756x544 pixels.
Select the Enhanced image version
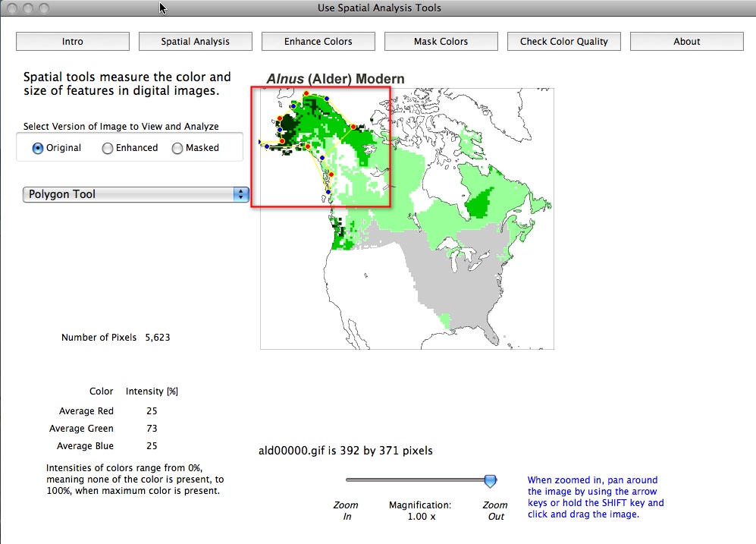107,148
